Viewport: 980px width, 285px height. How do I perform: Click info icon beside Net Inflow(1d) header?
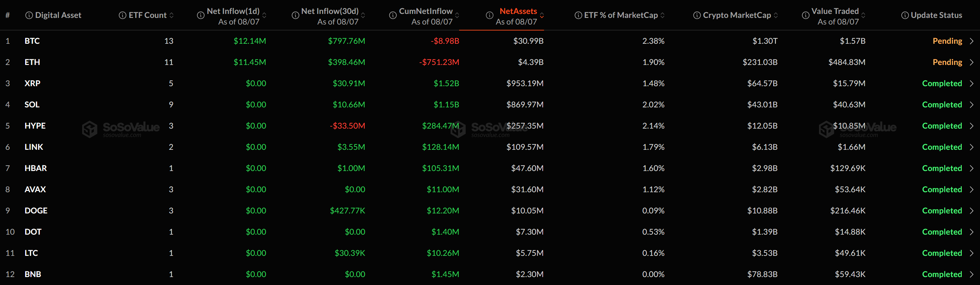coord(200,15)
